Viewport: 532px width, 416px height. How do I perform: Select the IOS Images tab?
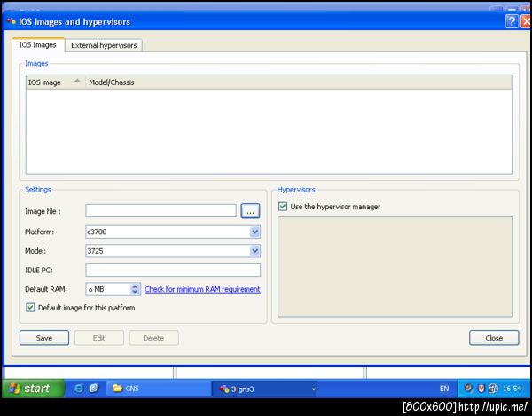click(37, 44)
